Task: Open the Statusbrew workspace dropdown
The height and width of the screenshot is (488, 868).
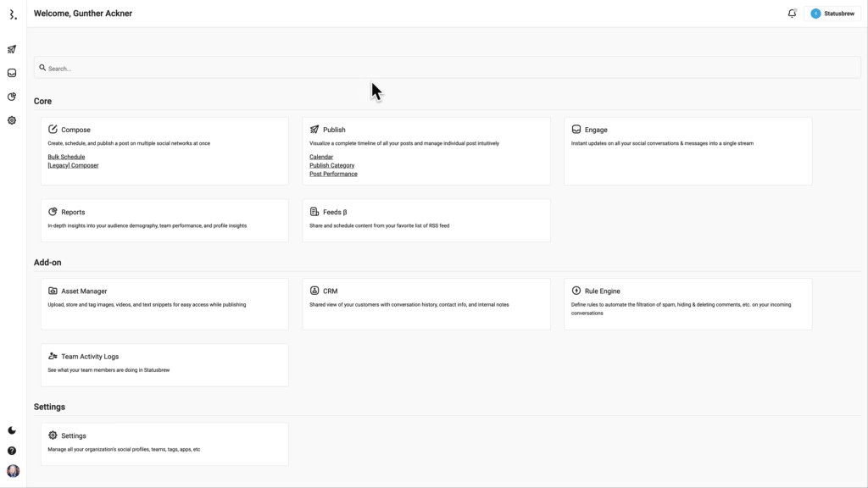Action: coord(832,14)
